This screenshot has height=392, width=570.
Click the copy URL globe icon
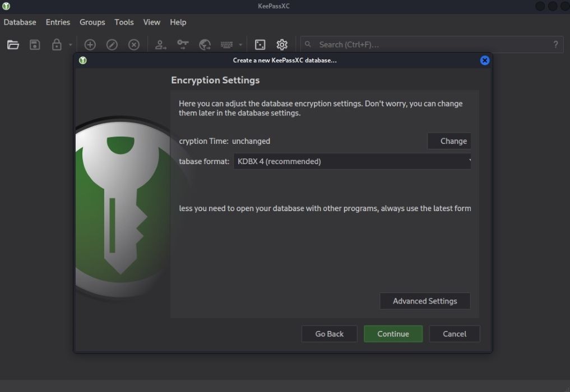(205, 45)
